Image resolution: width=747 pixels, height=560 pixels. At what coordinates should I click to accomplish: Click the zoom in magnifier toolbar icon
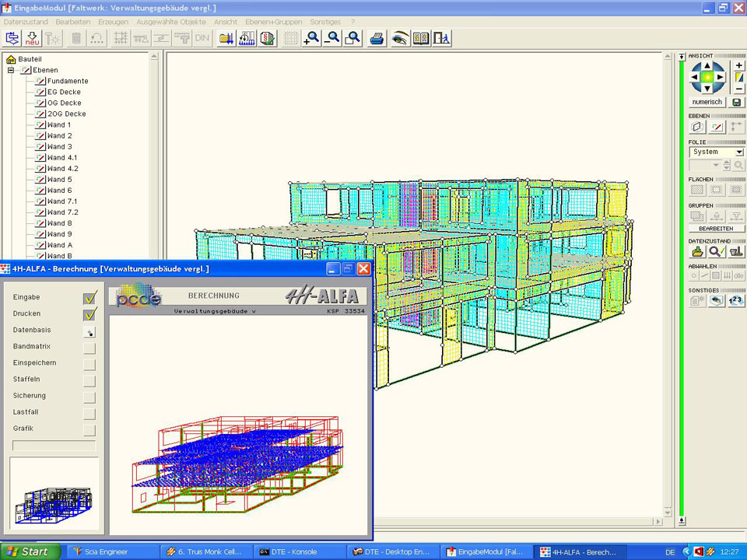tap(310, 38)
